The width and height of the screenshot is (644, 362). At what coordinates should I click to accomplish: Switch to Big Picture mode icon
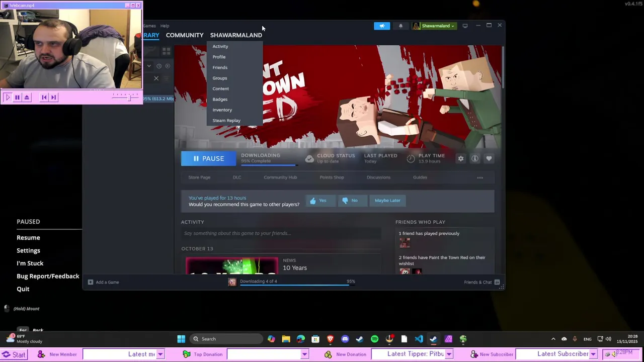coord(465,26)
